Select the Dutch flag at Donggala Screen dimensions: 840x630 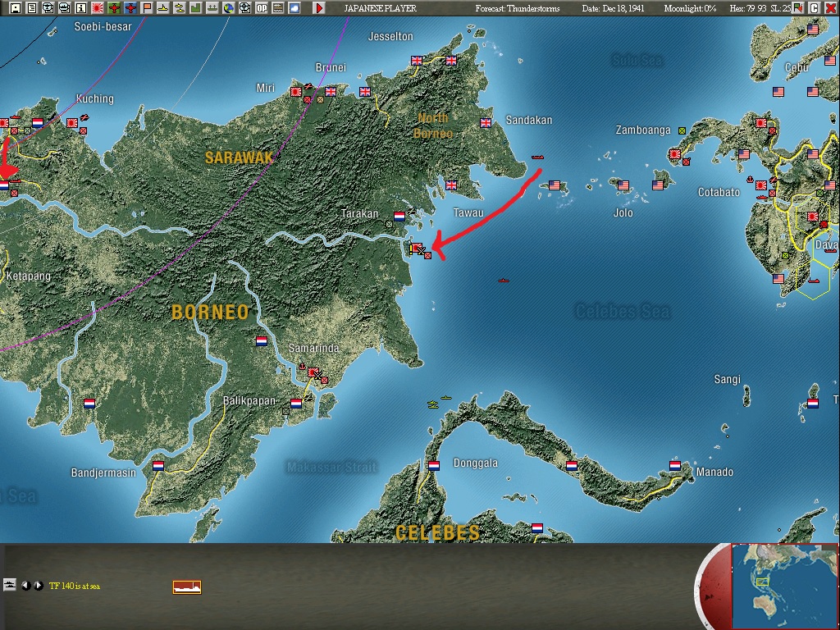tap(433, 466)
